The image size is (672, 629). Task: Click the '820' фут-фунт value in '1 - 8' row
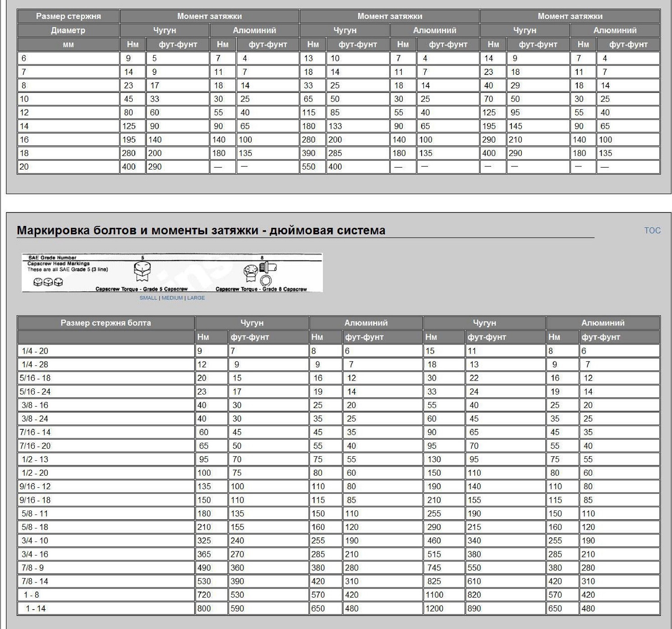click(506, 595)
